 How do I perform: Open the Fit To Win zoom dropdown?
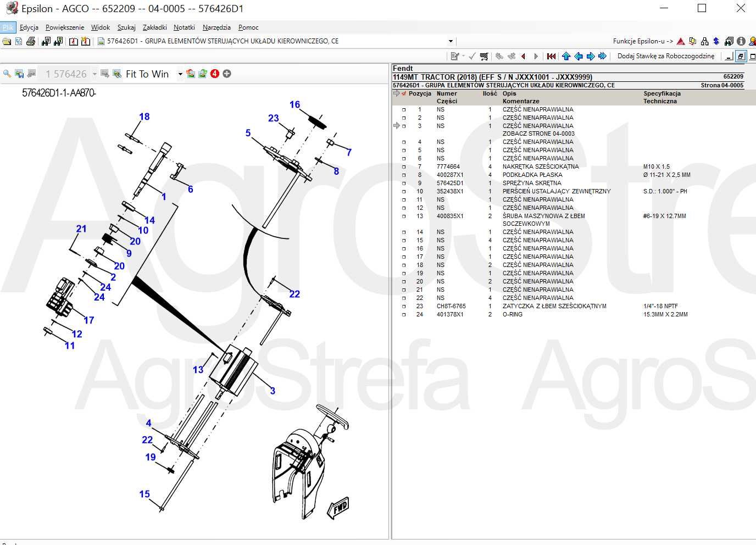[x=180, y=74]
